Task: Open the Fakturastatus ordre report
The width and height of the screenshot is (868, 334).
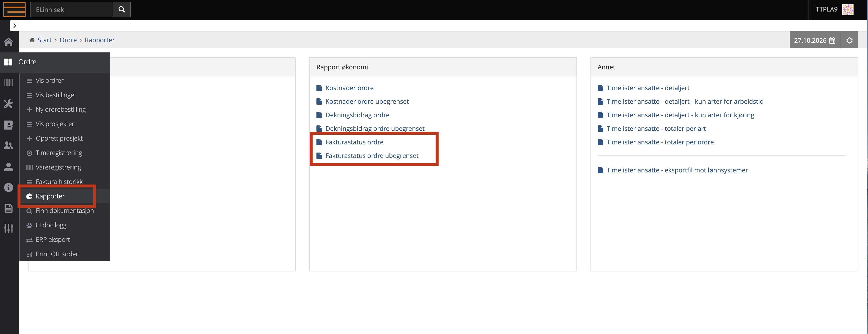Action: click(354, 142)
